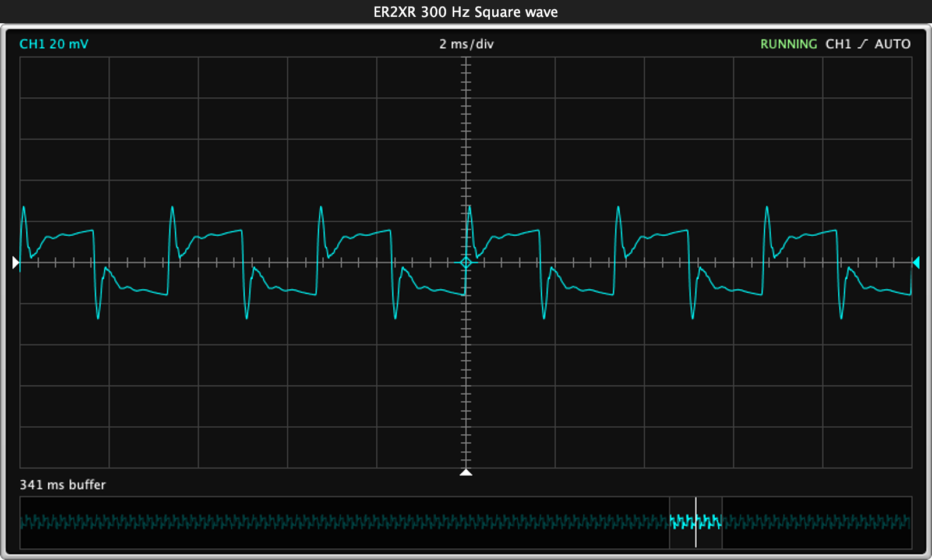Click the white cursor line in buffer strip
This screenshot has width=932, height=560.
[x=696, y=522]
